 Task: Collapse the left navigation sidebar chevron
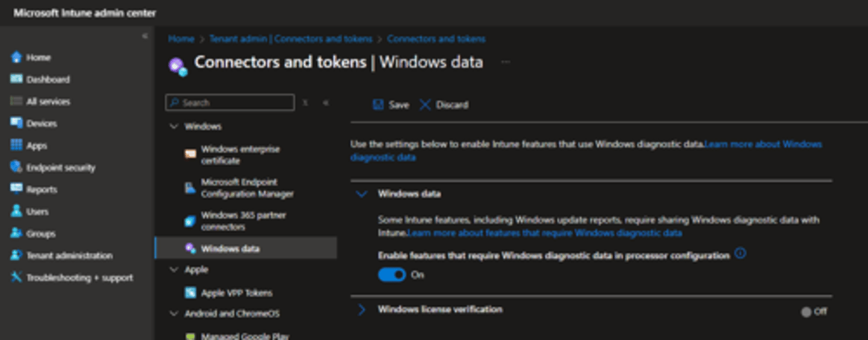[144, 36]
